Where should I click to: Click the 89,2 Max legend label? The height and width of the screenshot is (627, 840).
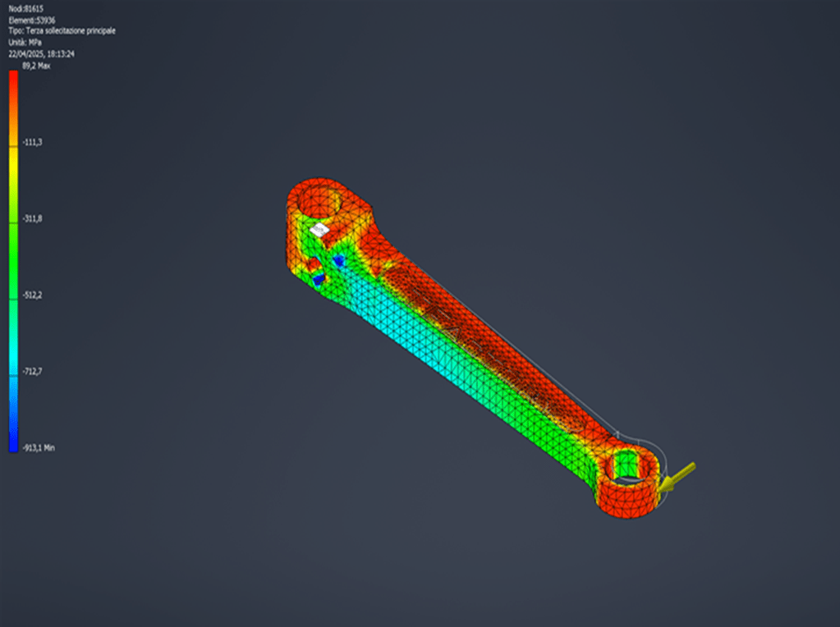[36, 66]
